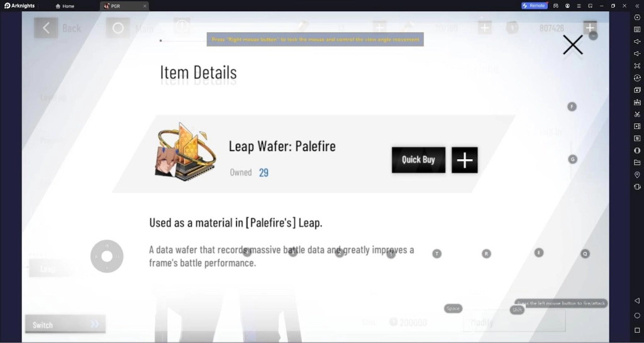
Task: Open the user account icon
Action: (567, 6)
